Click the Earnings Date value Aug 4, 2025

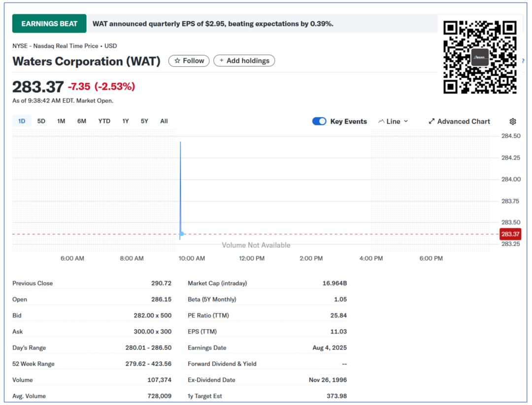coord(330,348)
